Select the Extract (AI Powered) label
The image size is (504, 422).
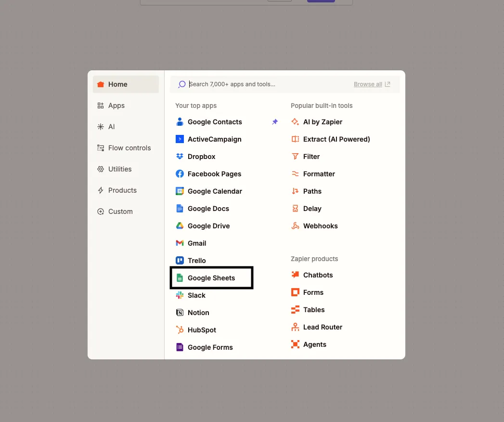point(336,139)
